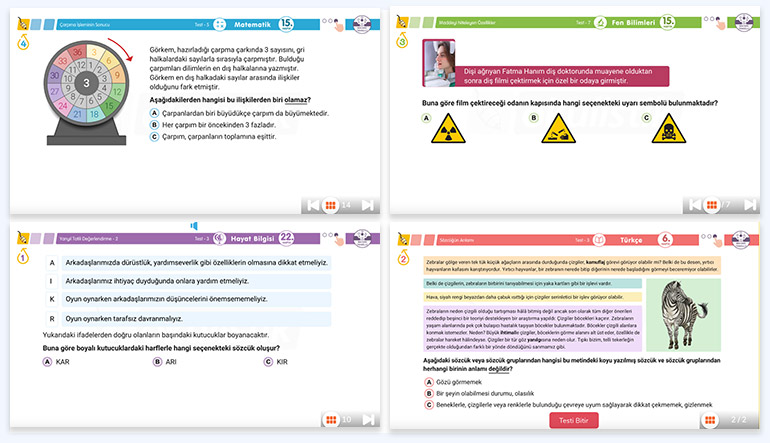Click the corrosive warning symbol option
770x443 pixels.
tap(556, 126)
